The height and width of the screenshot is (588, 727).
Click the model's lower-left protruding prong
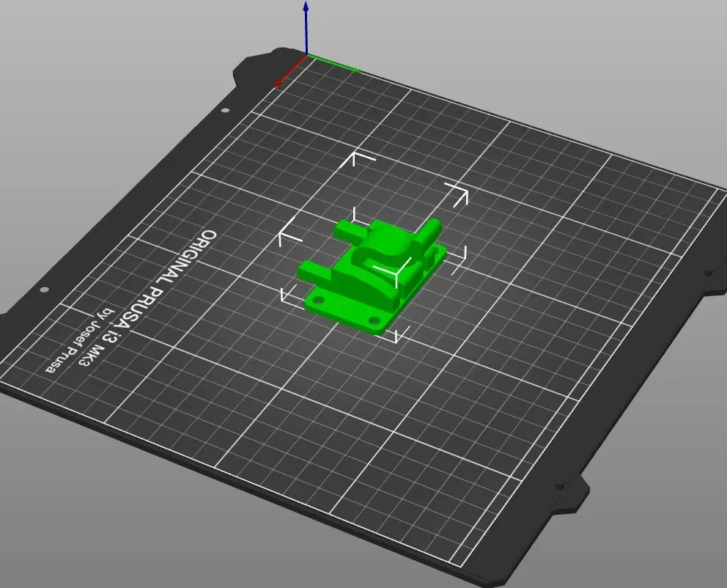point(316,272)
